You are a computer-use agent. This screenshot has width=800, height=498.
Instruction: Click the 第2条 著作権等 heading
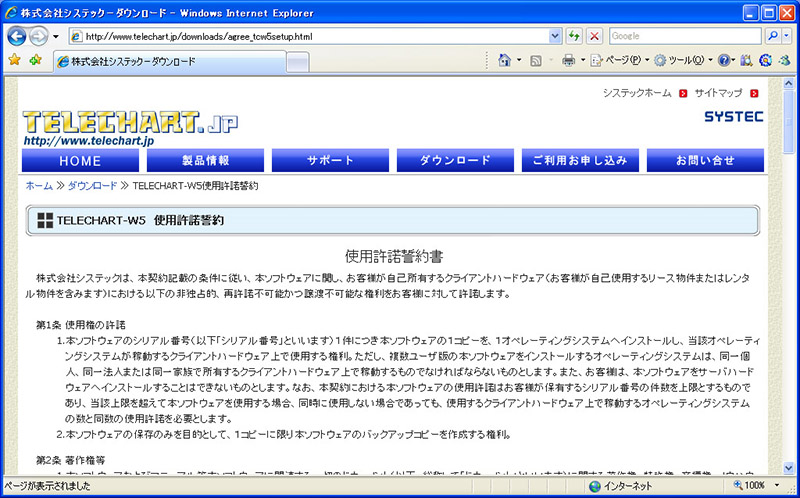point(70,460)
